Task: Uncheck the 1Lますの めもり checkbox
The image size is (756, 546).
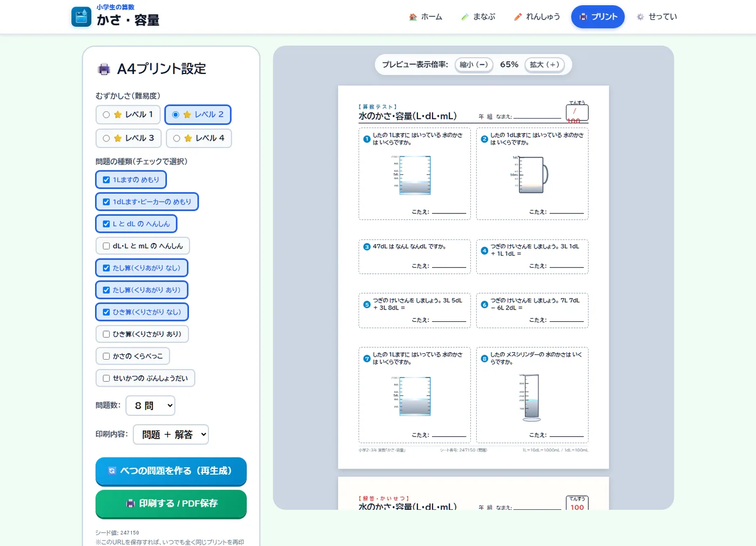Action: [x=106, y=180]
